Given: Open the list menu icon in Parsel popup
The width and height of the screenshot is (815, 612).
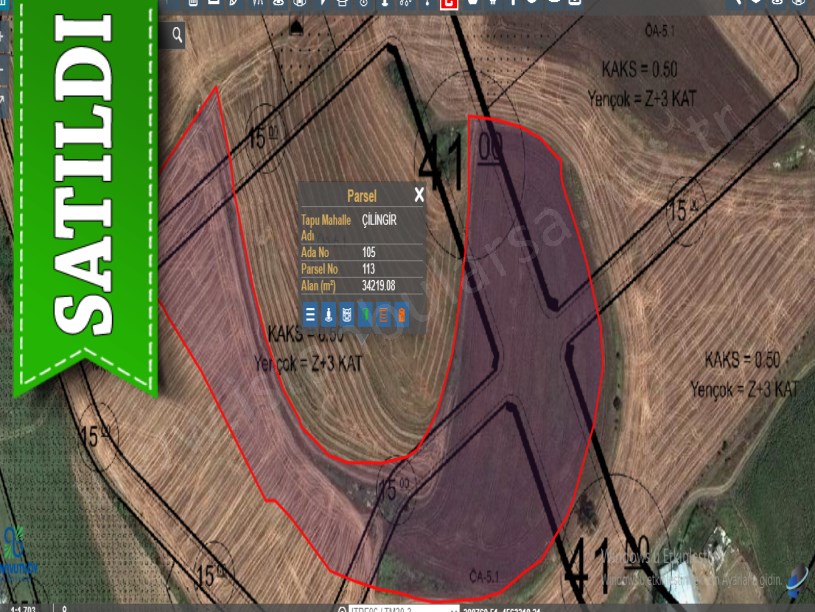Looking at the screenshot, I should 310,316.
